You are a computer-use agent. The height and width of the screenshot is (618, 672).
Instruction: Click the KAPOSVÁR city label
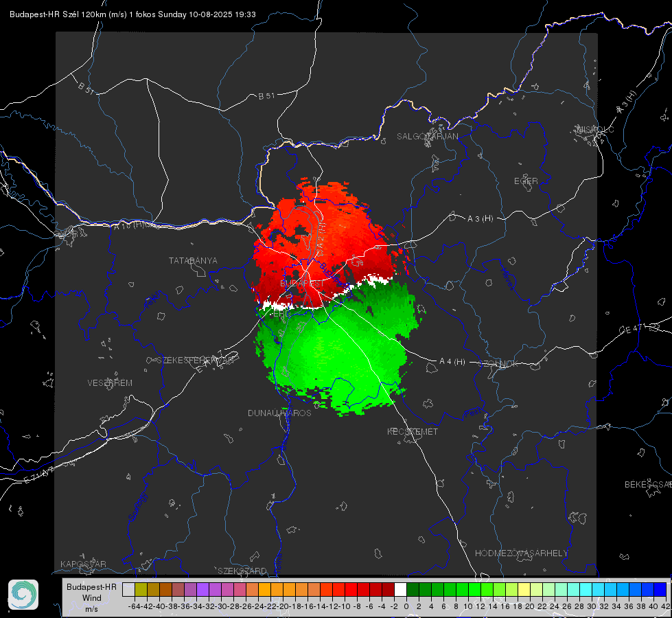[83, 564]
